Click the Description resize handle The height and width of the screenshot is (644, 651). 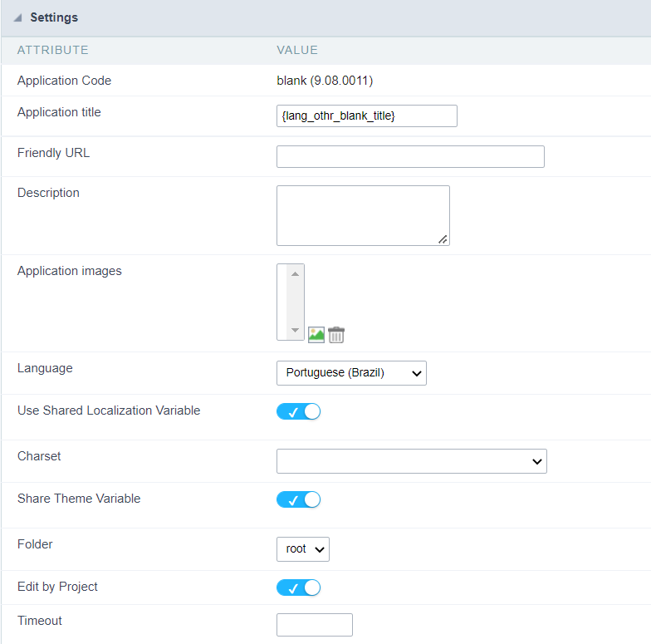pyautogui.click(x=443, y=239)
